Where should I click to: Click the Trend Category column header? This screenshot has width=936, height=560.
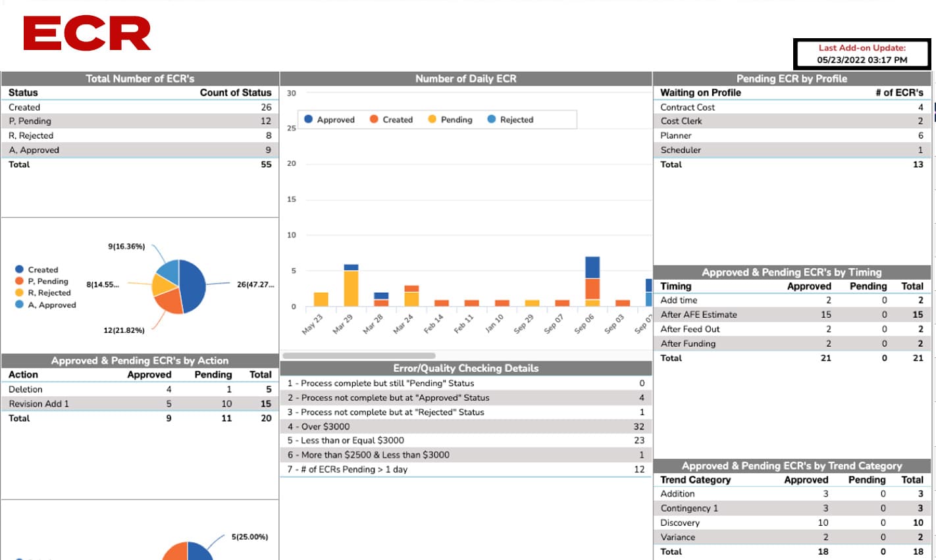(x=695, y=480)
